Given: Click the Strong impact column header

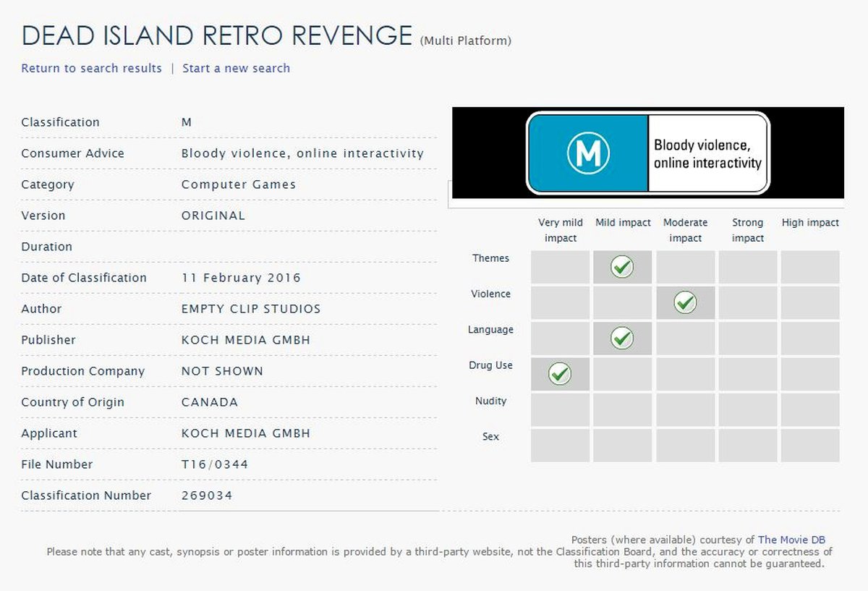Looking at the screenshot, I should [747, 230].
